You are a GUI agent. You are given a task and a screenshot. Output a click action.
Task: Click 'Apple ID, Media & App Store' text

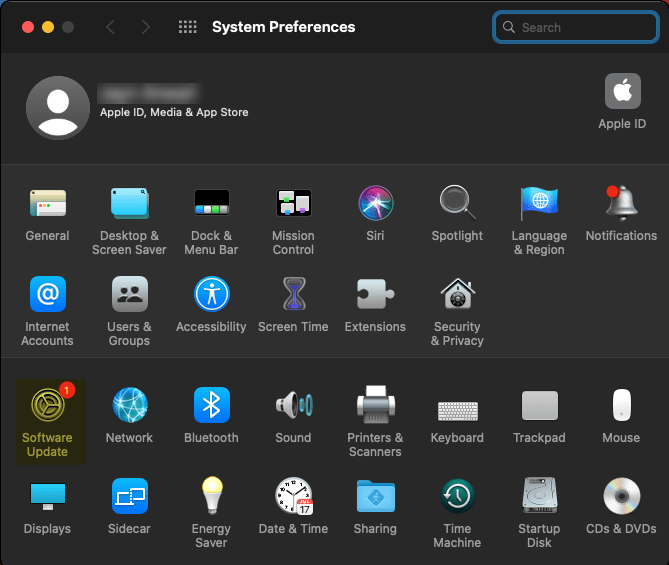[174, 112]
